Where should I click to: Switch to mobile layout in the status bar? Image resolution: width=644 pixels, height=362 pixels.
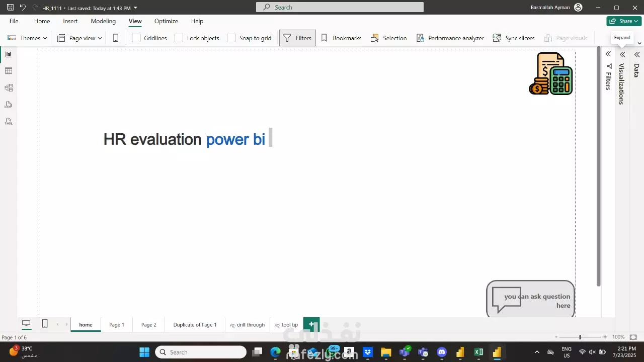(x=45, y=324)
